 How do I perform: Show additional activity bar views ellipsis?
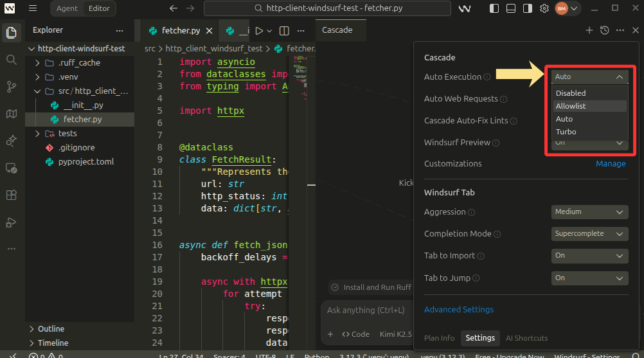click(12, 249)
